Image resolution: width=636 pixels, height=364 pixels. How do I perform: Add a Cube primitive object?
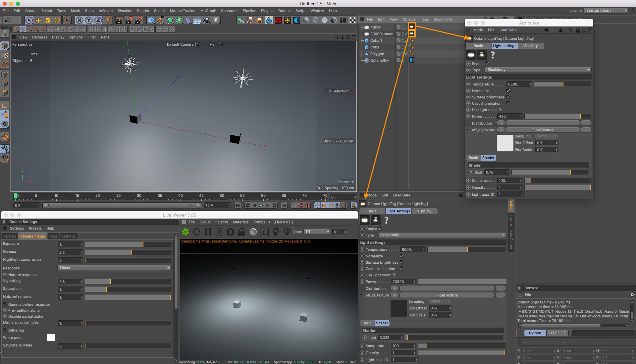pyautogui.click(x=151, y=20)
